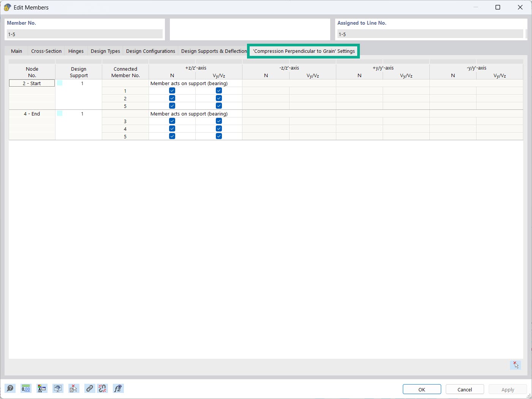Select the Cross-Section tab
The image size is (532, 399).
click(x=46, y=51)
